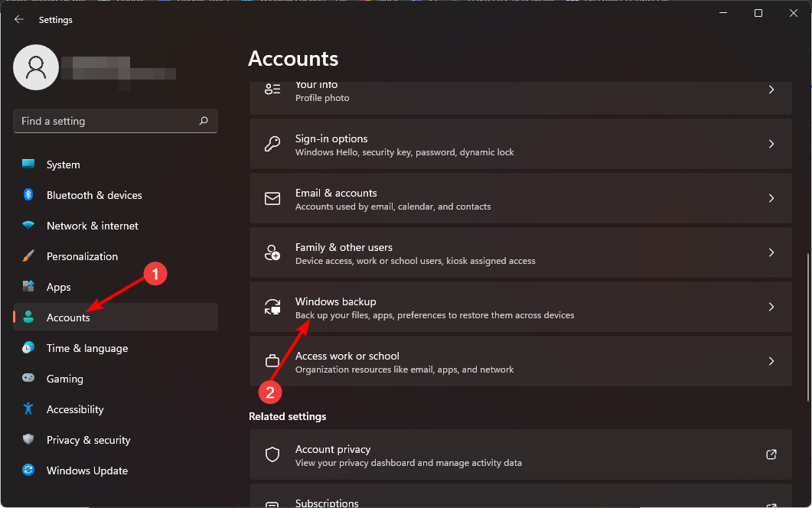Click the Accessibility figure icon
Viewport: 812px width, 508px height.
pyautogui.click(x=28, y=409)
